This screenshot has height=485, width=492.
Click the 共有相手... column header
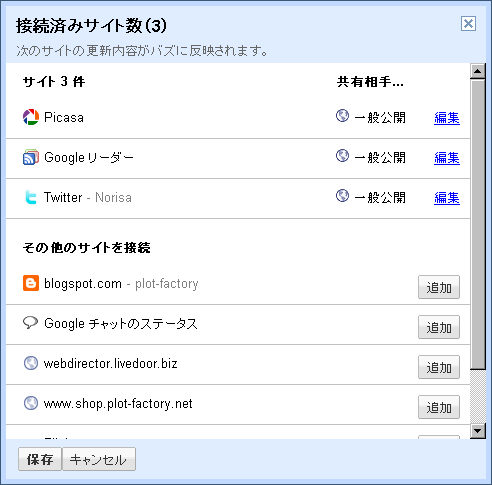click(x=370, y=82)
